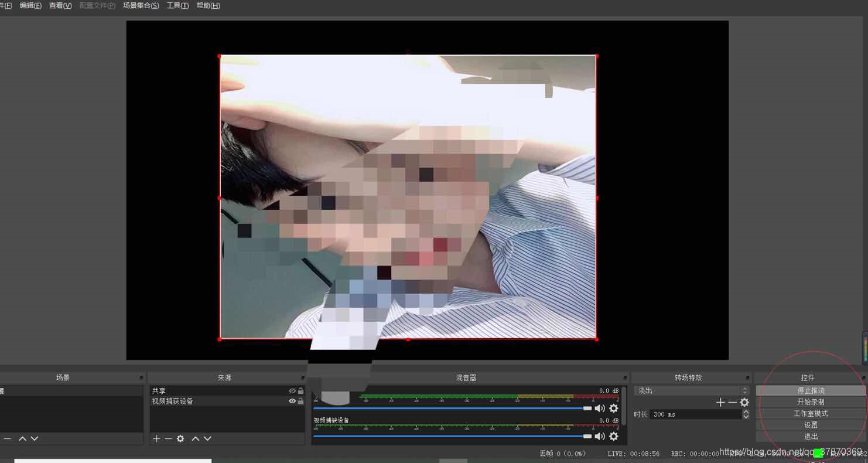This screenshot has height=463, width=868.
Task: Move the scene down with the arrow
Action: tap(35, 438)
